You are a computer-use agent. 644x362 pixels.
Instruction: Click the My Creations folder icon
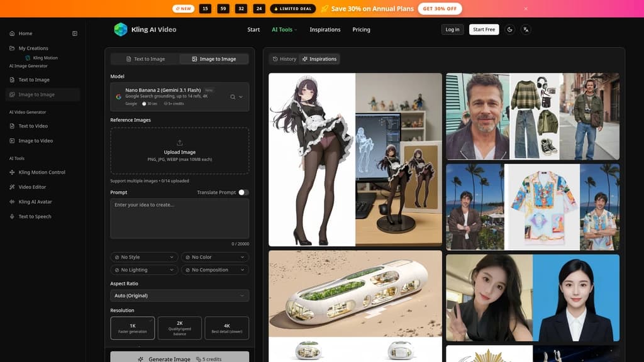[12, 48]
